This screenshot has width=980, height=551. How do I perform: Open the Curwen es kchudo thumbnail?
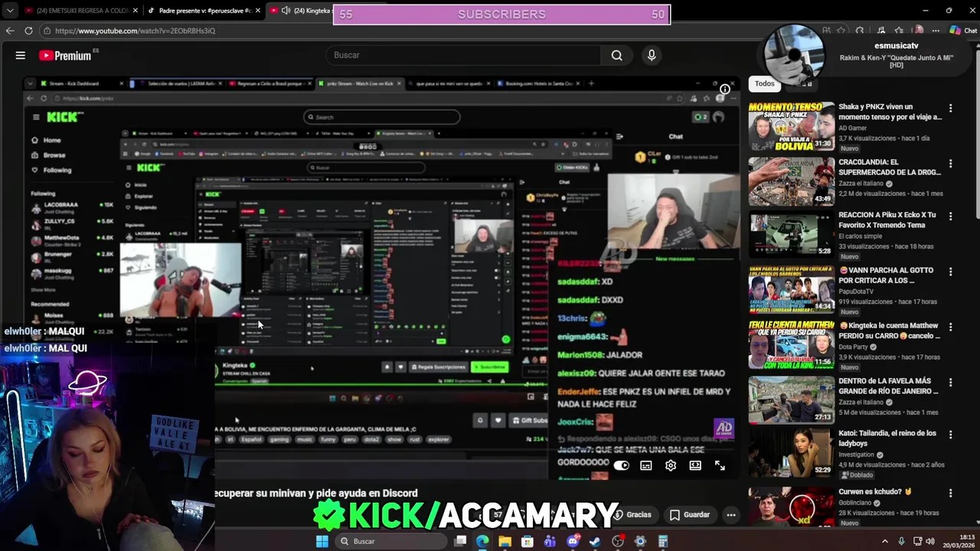791,507
